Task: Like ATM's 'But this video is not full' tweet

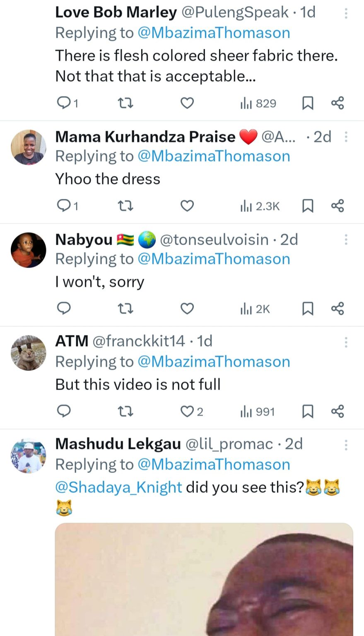Action: click(187, 411)
